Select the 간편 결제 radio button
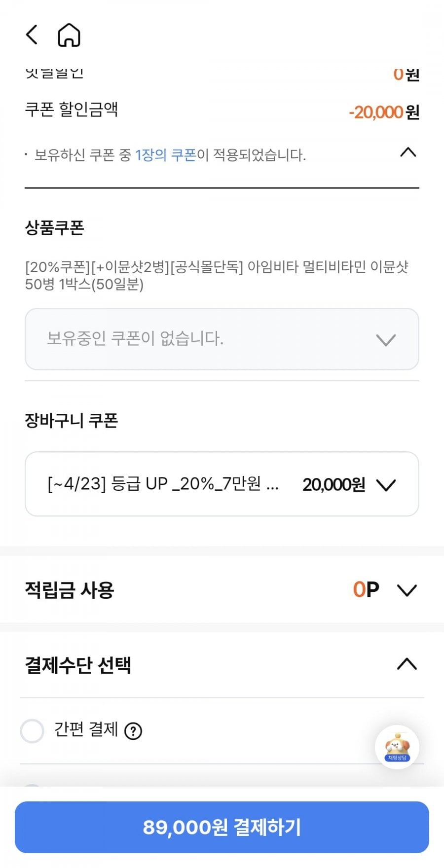Screen dimensions: 444x868 (x=32, y=730)
